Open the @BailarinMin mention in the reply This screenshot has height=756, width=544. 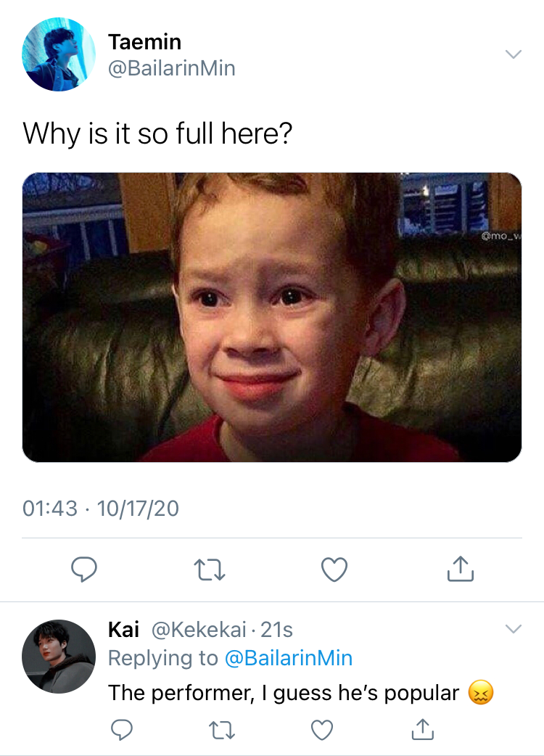coord(289,658)
